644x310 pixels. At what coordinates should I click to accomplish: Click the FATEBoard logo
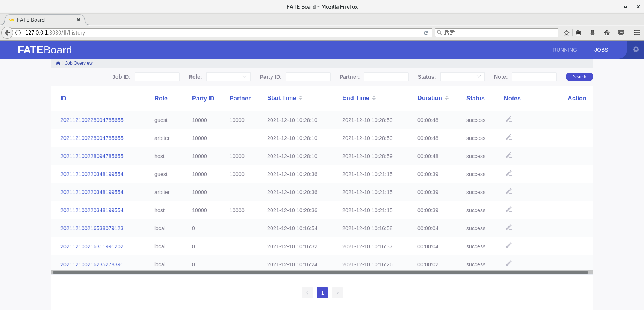[45, 50]
